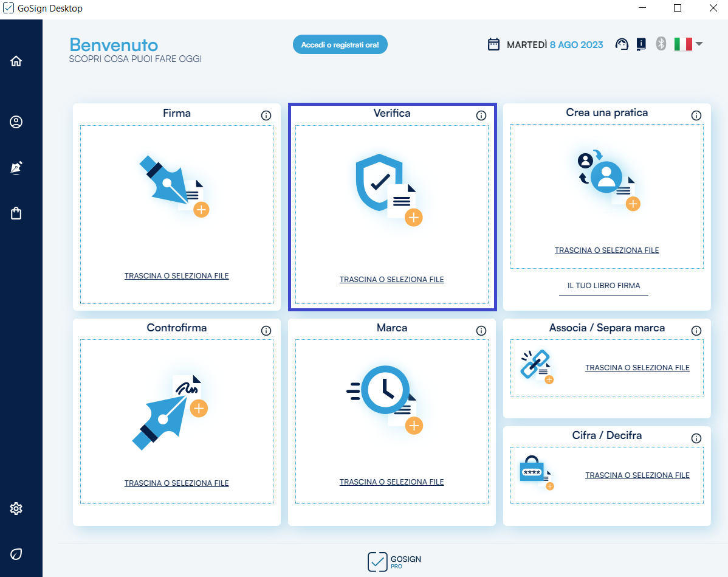The image size is (728, 577).
Task: Click the Bluetooth icon in the header
Action: (x=661, y=44)
